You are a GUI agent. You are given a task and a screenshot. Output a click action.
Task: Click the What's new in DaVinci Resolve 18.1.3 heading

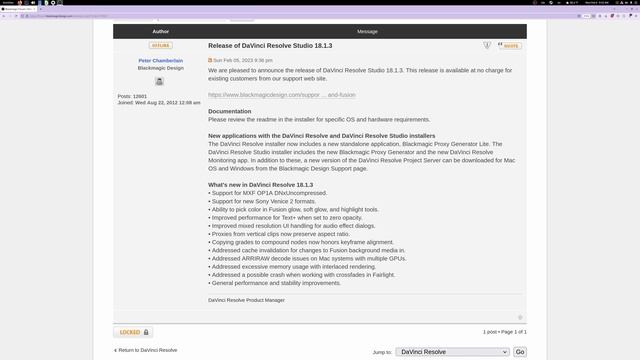(260, 185)
